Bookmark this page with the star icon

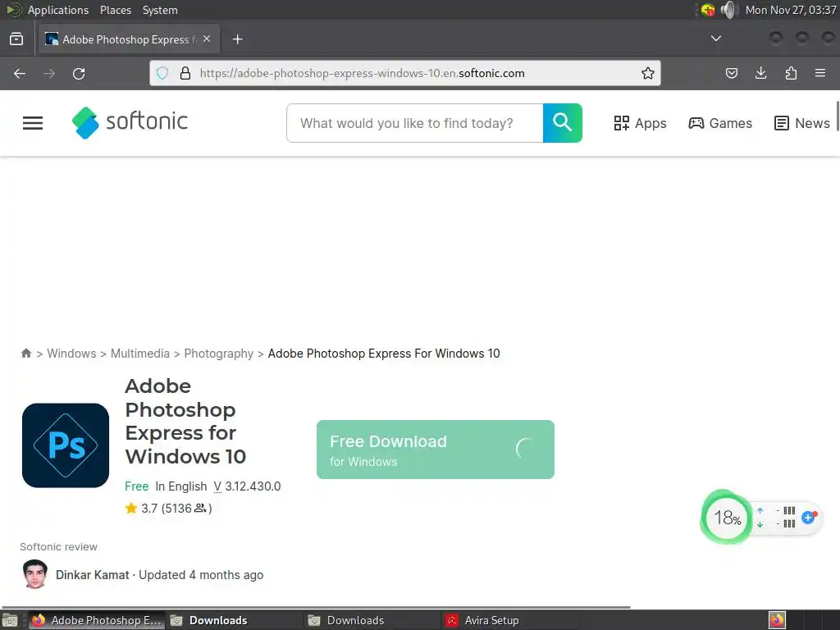pos(648,73)
